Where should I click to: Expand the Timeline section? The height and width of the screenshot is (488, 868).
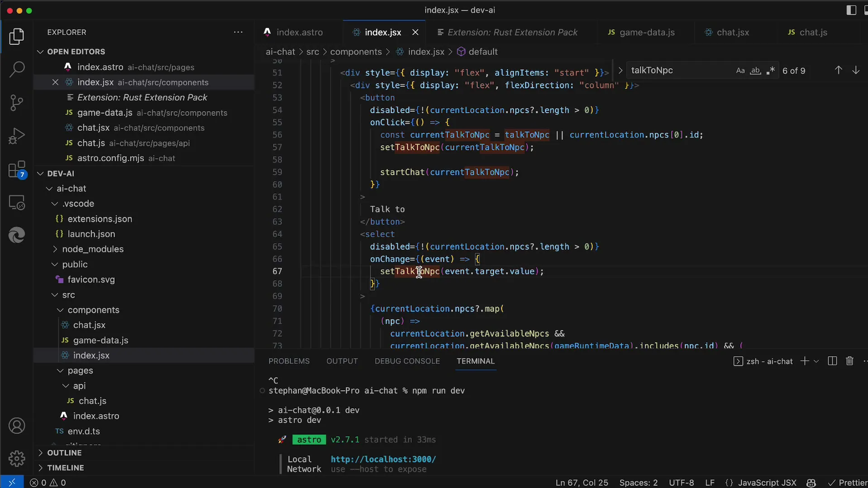click(65, 468)
